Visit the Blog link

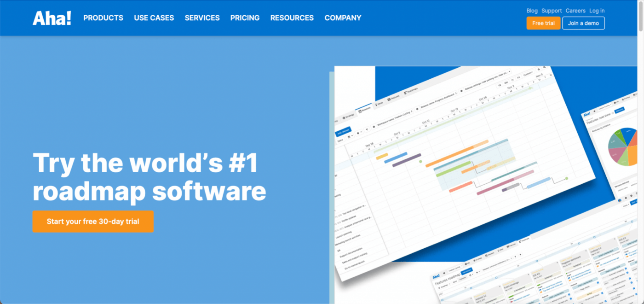coord(532,11)
